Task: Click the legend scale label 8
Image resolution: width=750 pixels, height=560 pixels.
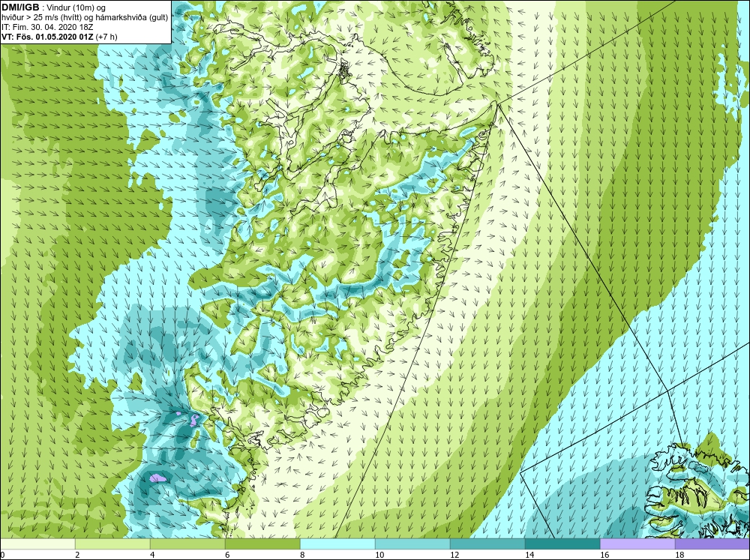Action: (302, 555)
